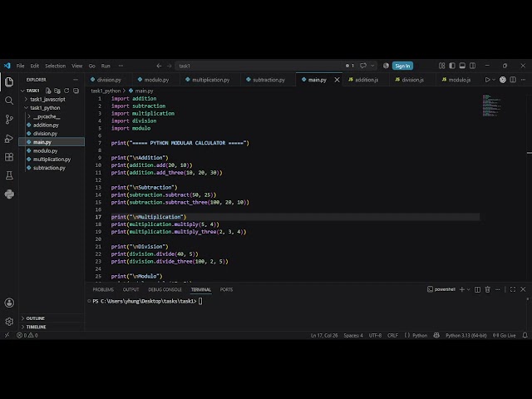Expand the __pycache__ folder
Viewport: 532px width, 399px height.
47,116
